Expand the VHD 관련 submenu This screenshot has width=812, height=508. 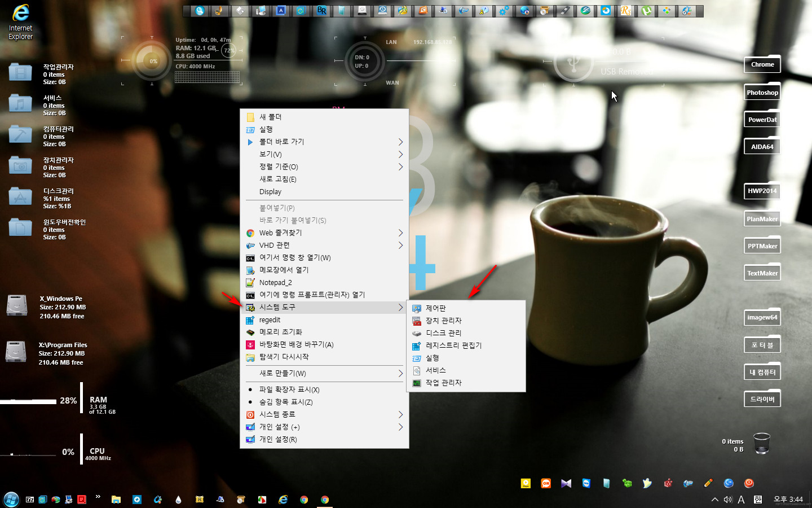324,245
